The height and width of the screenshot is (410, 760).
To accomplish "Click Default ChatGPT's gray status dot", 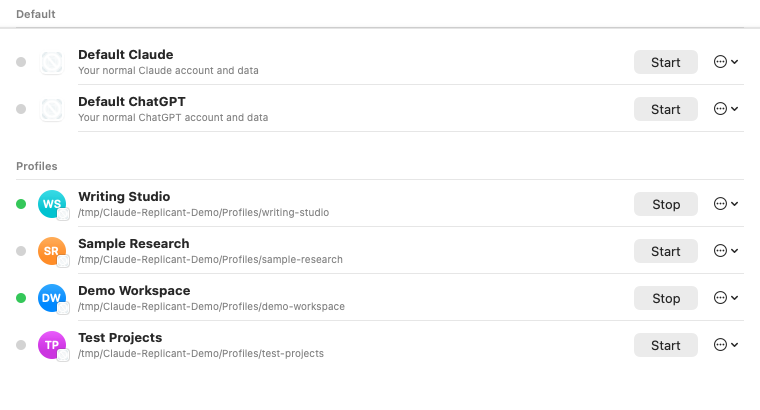I will [x=21, y=109].
